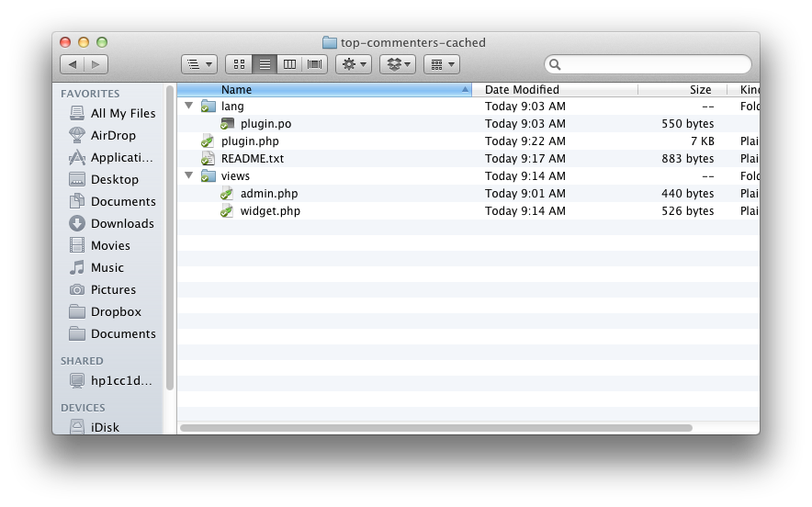Open the gear Action menu
Screen dimensions: 812x507
pos(354,64)
